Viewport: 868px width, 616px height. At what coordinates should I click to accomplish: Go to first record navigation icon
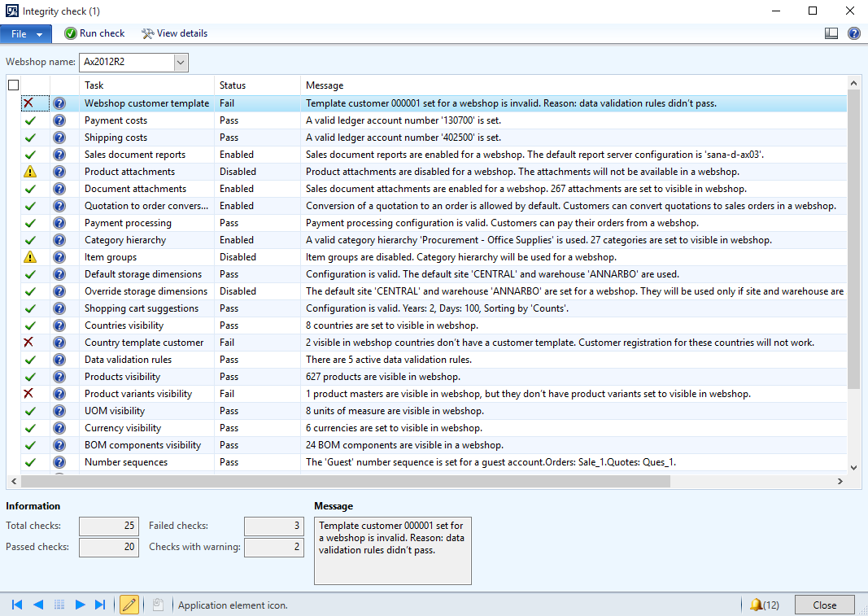(17, 605)
